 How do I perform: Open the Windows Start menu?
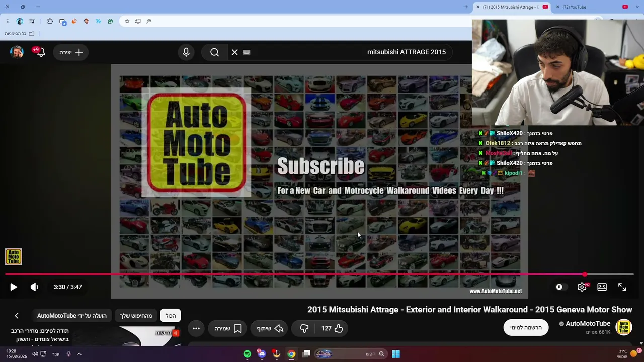click(x=396, y=354)
